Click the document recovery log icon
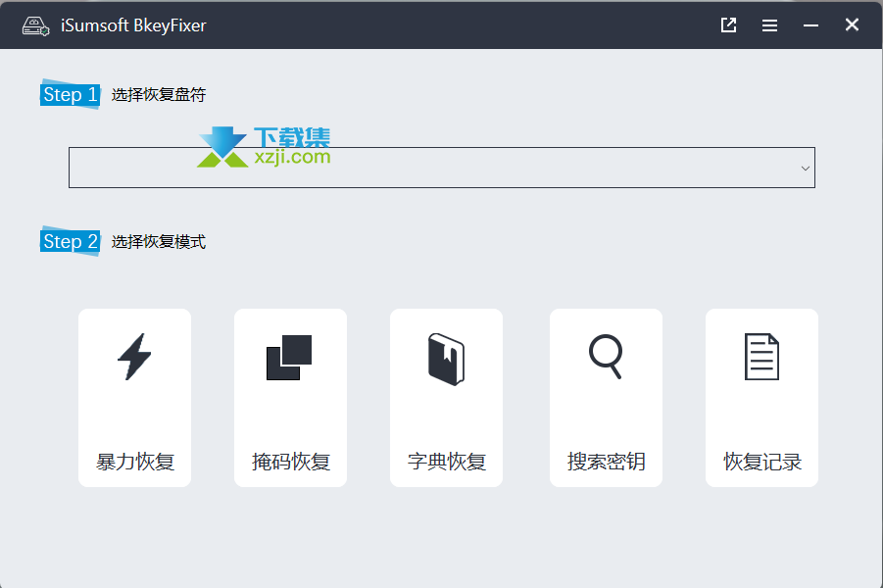The height and width of the screenshot is (588, 883). tap(761, 357)
